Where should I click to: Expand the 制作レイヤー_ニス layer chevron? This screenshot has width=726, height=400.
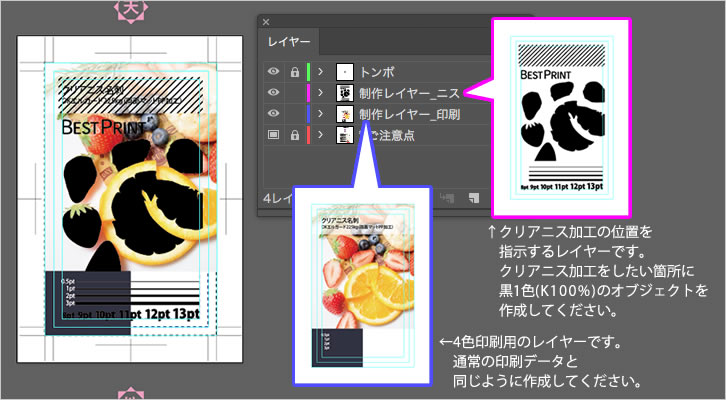coord(320,93)
